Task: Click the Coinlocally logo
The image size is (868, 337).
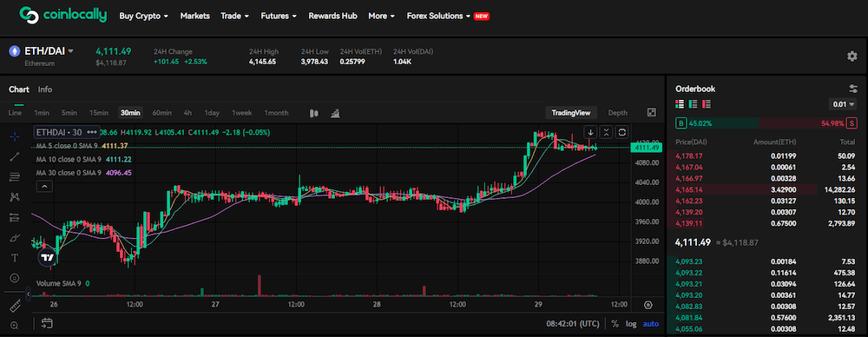Action: pos(62,16)
